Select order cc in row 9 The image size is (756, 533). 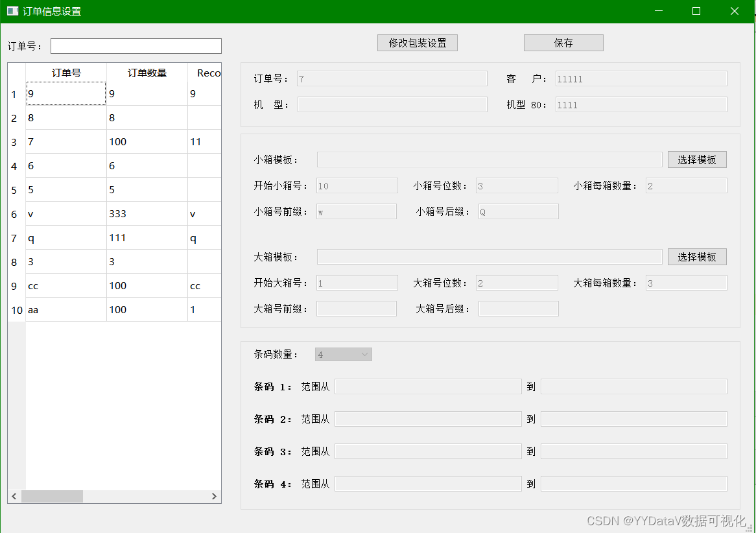tap(66, 285)
